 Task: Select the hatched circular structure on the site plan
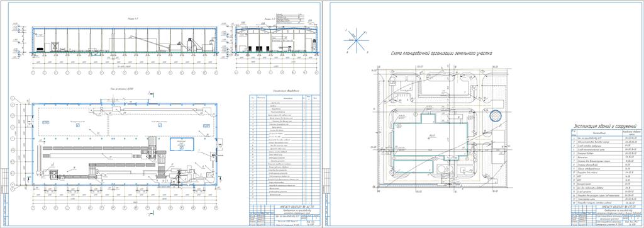coord(496,116)
